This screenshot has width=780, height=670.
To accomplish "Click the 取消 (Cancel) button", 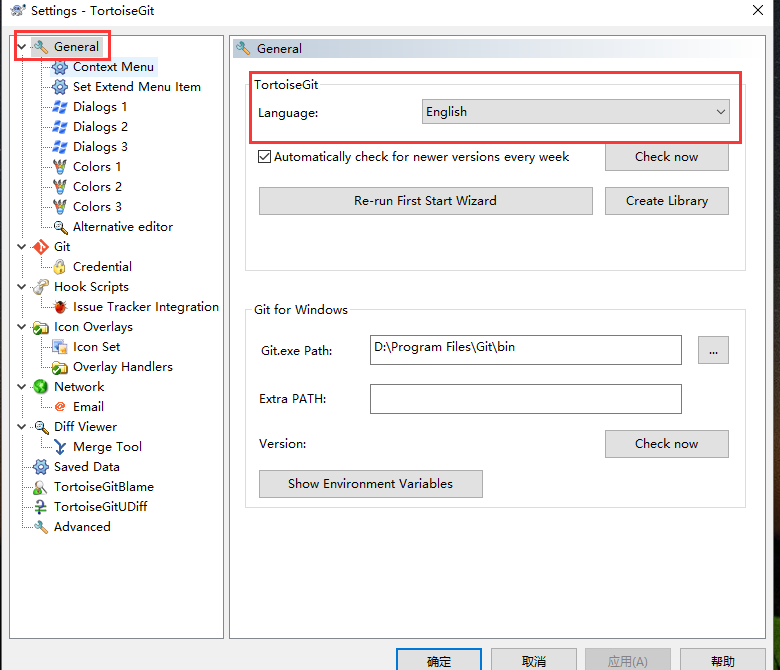I will coord(534,660).
